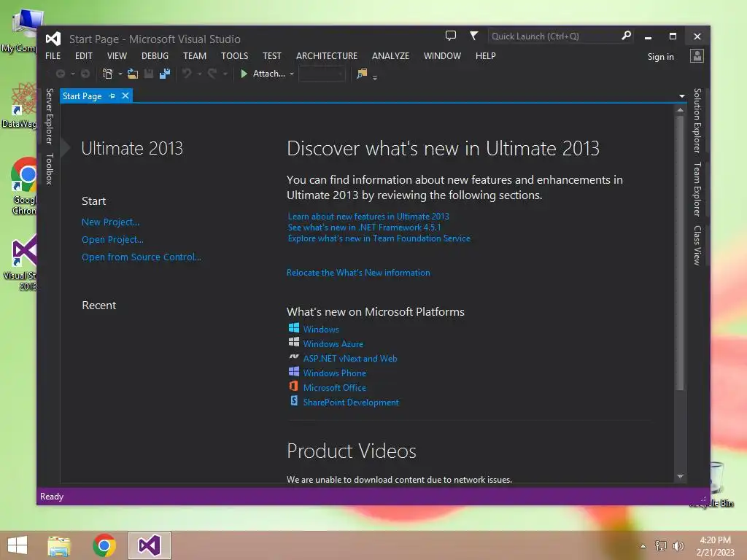Launch Google Chrome from the taskbar

(104, 545)
